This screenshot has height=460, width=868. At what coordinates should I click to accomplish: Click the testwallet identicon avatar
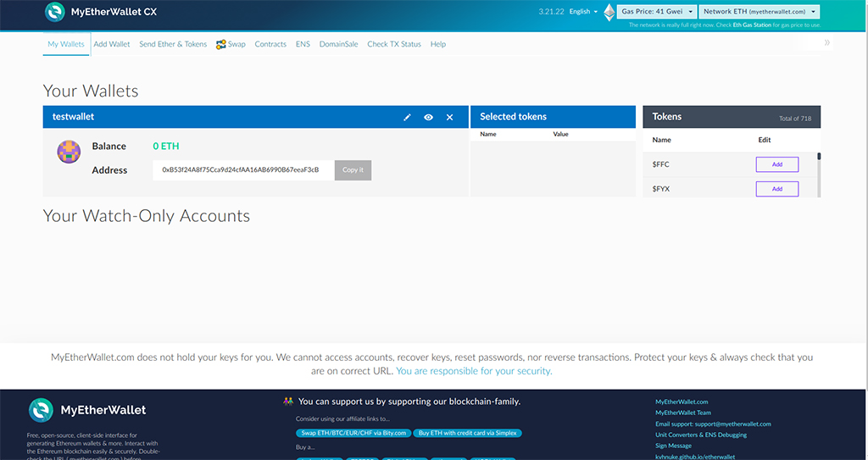click(x=69, y=152)
